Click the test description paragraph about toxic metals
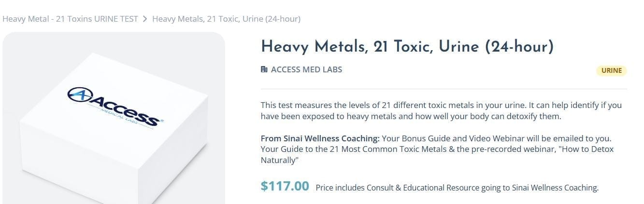This screenshot has width=644, height=204. (x=441, y=110)
